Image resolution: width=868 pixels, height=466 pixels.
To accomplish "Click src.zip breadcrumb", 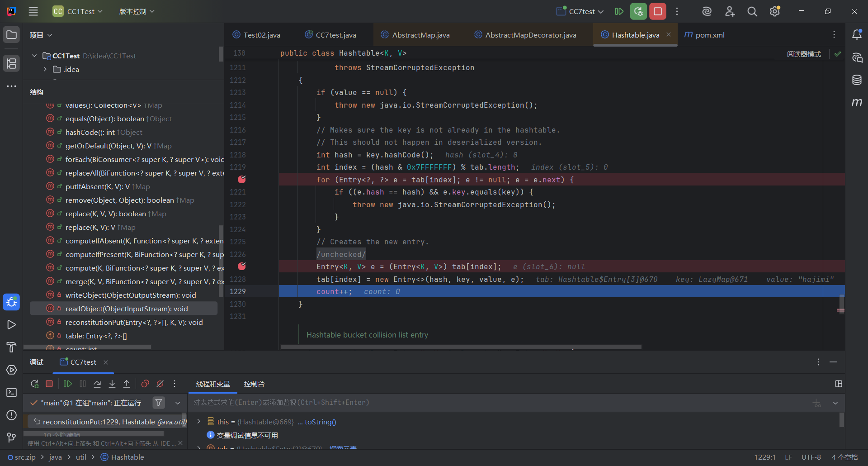I will 22,457.
